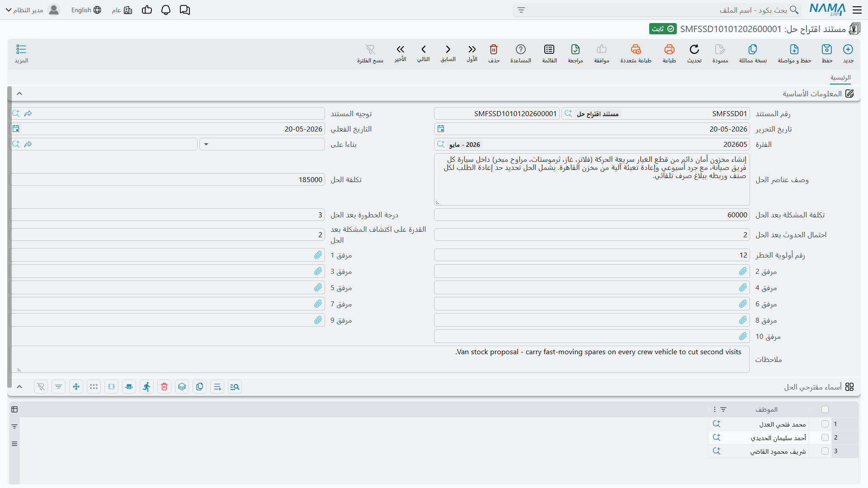Screen dimensions: 868x488
Task: Click Similar Copy (نسخة مماثلة) icon
Action: click(753, 49)
